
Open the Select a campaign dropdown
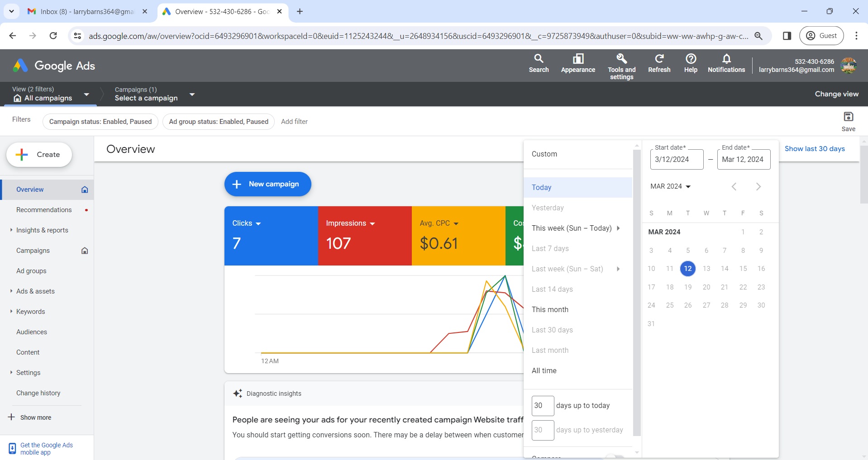192,94
